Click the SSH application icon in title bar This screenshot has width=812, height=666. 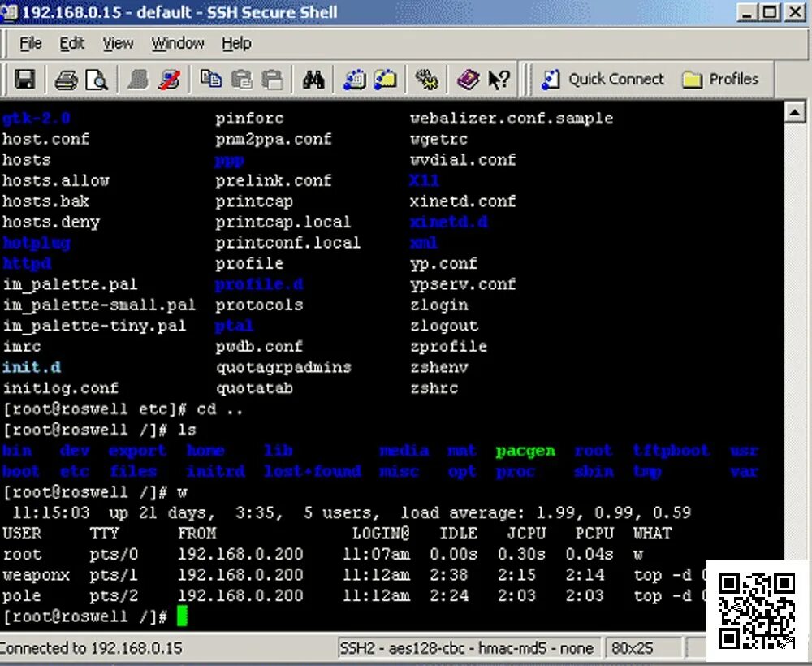click(9, 12)
